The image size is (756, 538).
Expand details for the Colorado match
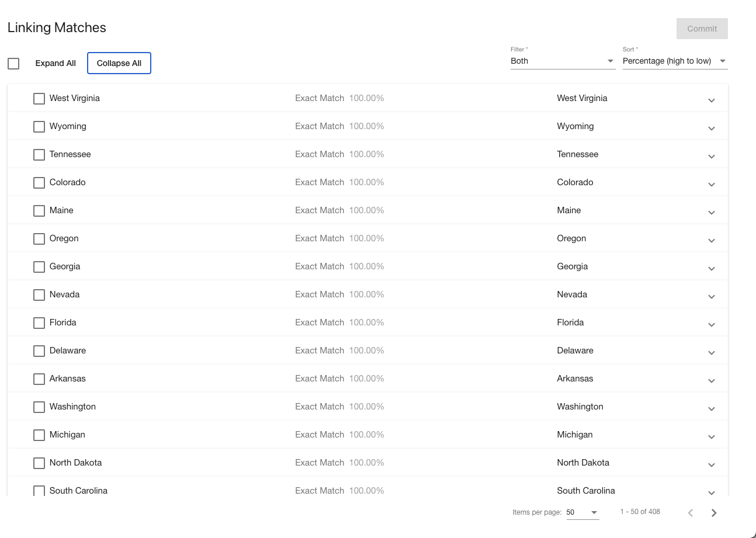[x=711, y=184]
